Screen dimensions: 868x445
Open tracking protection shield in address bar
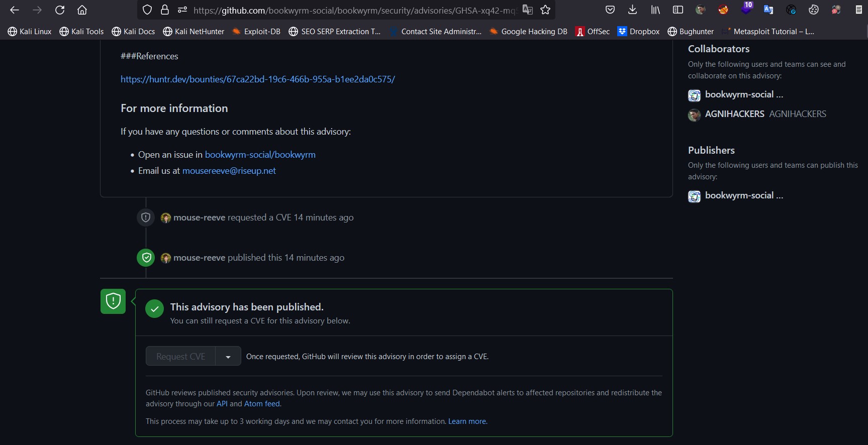point(147,10)
